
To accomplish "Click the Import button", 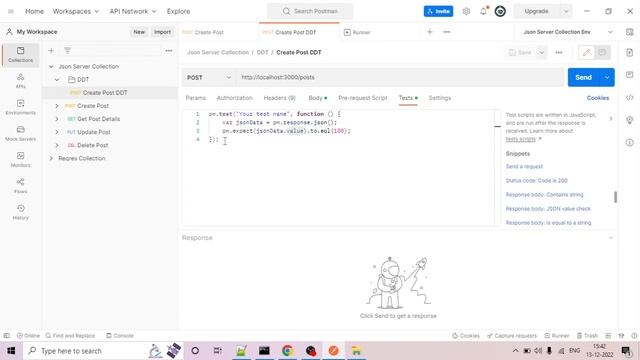I will [x=162, y=32].
